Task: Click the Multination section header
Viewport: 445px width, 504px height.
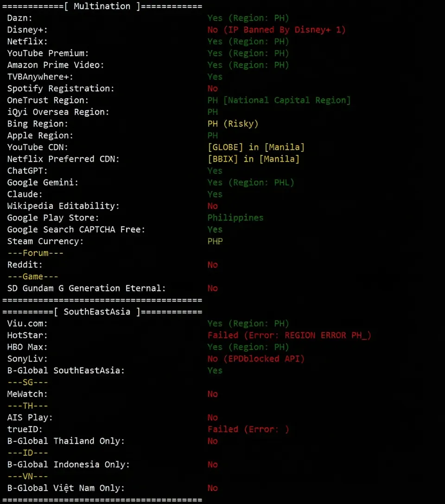Action: click(x=102, y=6)
